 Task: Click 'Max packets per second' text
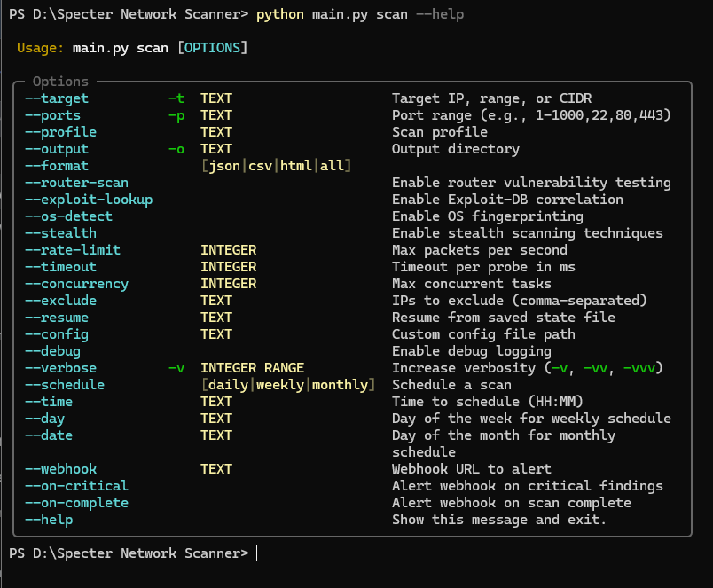point(480,250)
